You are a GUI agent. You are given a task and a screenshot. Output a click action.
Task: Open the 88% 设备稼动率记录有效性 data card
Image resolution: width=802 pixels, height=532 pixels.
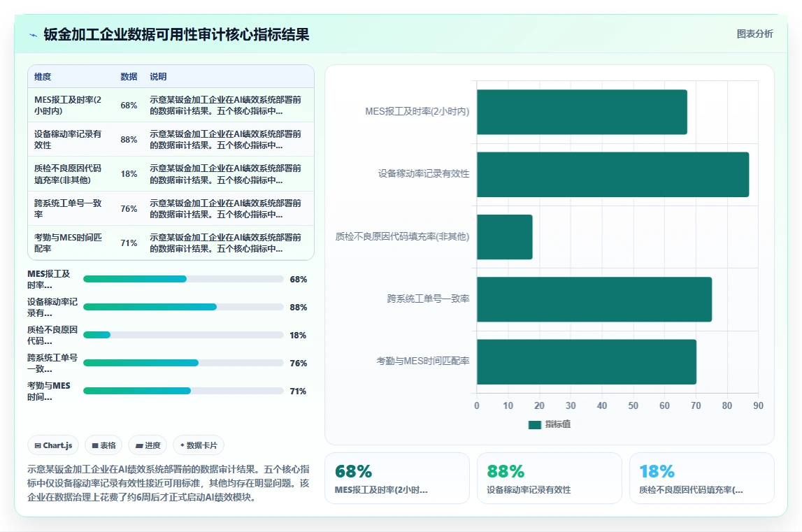(x=550, y=478)
